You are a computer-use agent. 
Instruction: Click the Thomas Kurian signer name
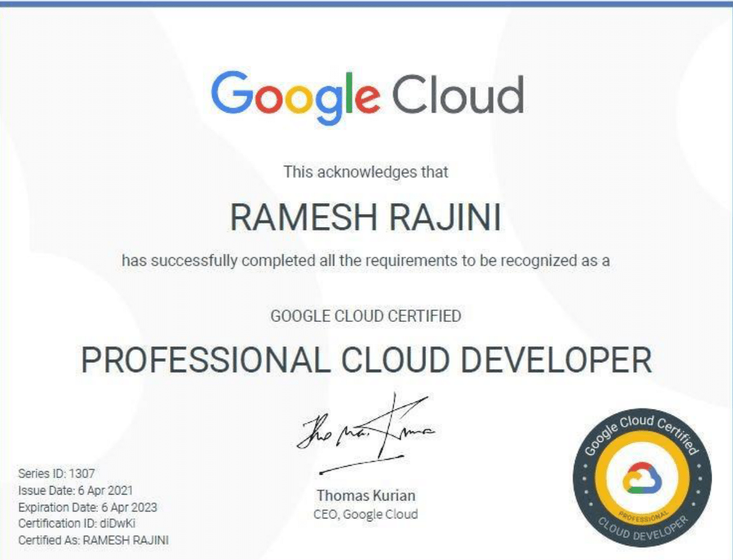click(366, 495)
